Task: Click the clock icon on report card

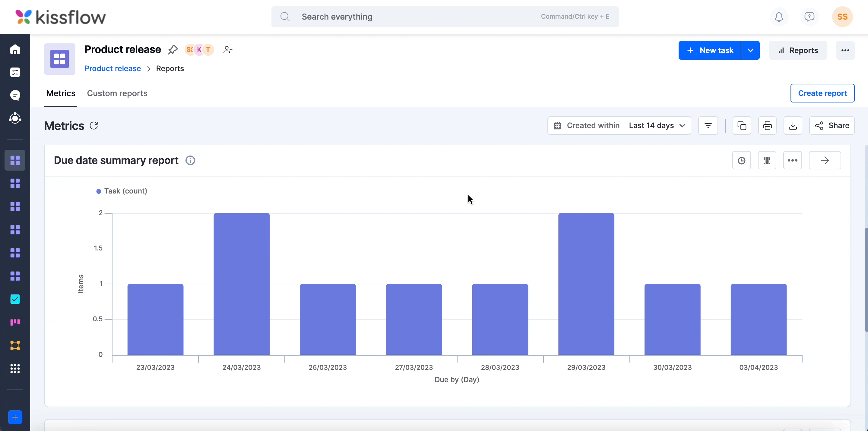Action: coord(741,160)
